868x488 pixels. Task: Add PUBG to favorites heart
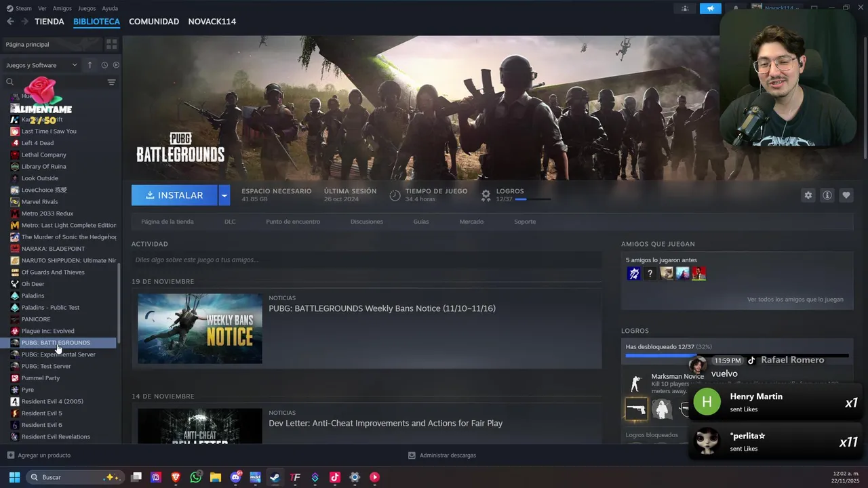click(x=846, y=195)
